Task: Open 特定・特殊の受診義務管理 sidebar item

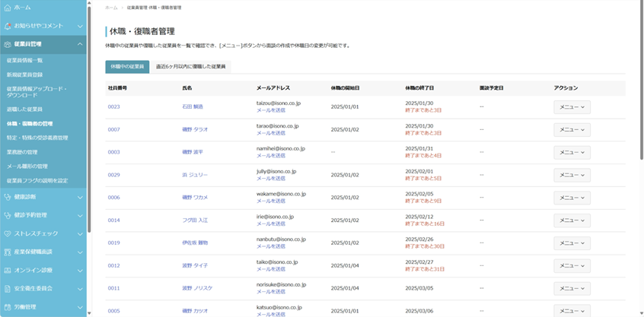Action: coord(37,138)
